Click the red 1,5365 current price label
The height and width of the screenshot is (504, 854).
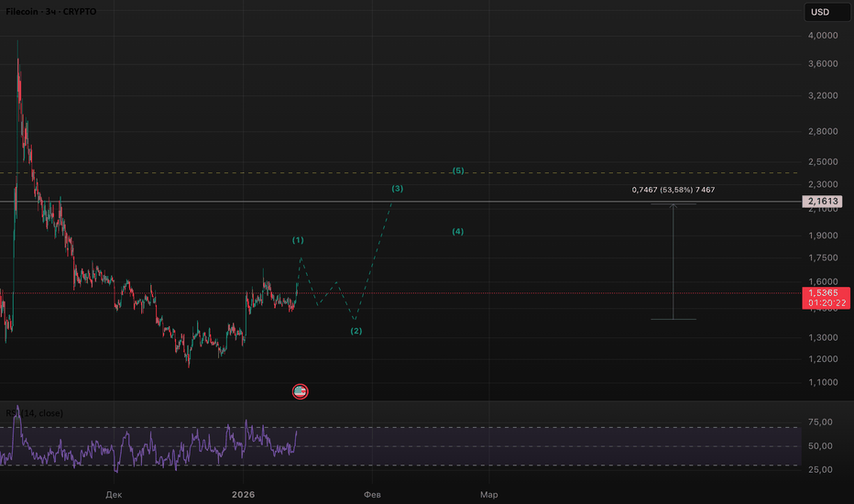(826, 298)
